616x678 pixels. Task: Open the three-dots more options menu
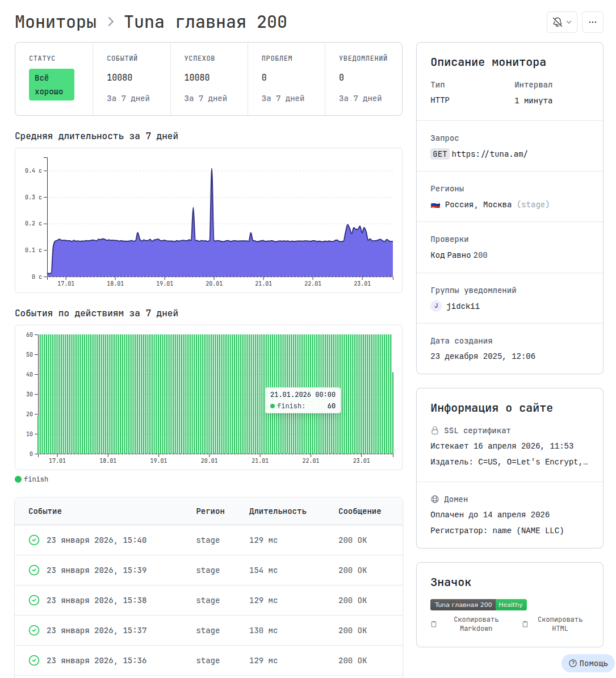tap(592, 22)
